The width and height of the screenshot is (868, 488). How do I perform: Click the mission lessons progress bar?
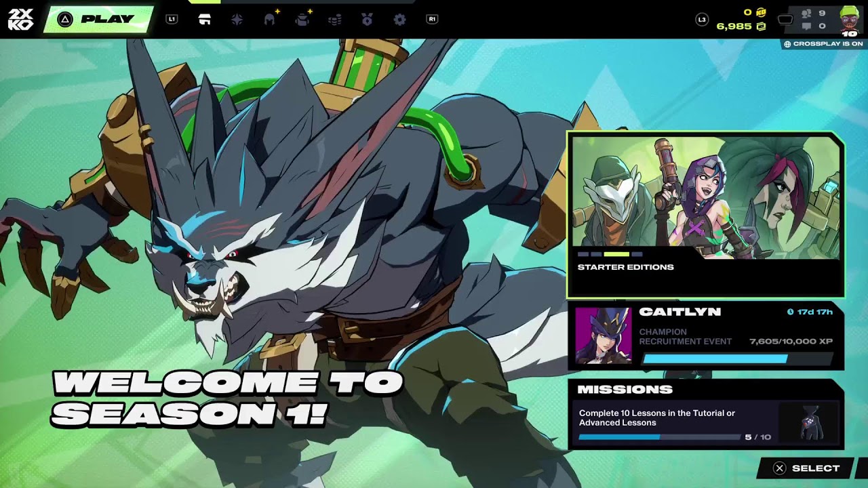(659, 437)
